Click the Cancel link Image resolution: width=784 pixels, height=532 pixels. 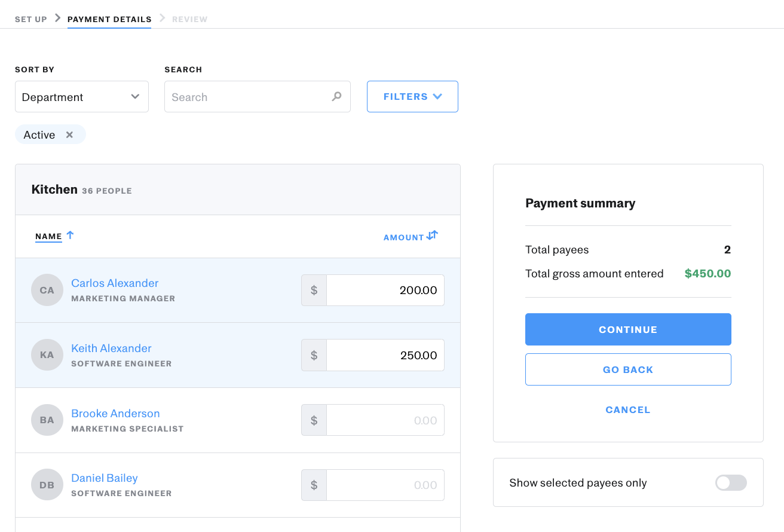click(x=628, y=410)
